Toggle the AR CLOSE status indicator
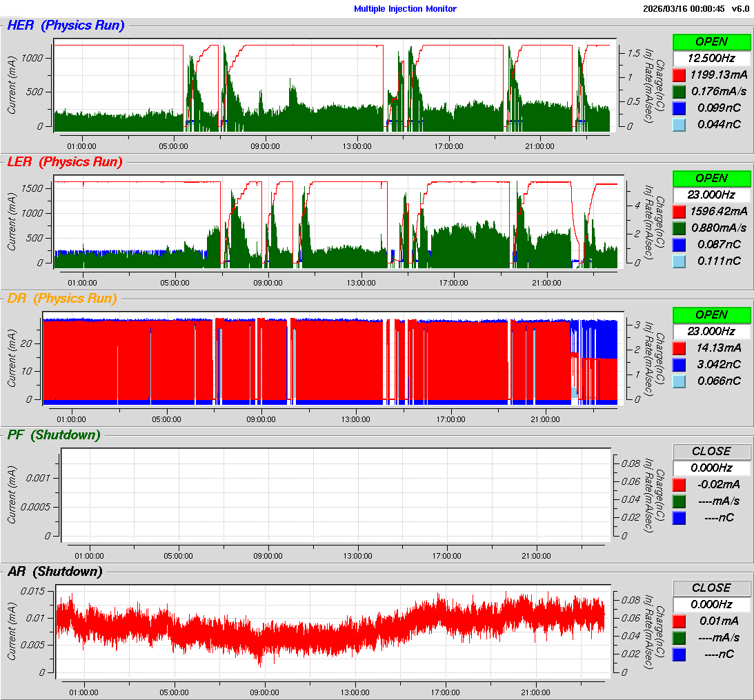754x700 pixels. click(x=711, y=588)
